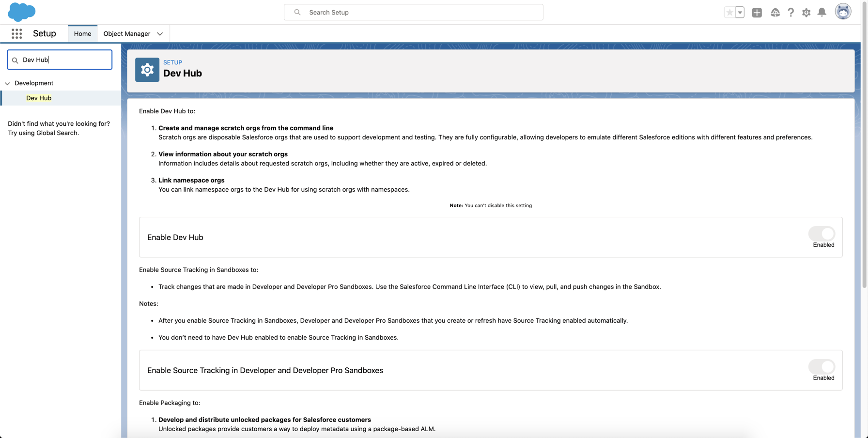Click 'Enable Source Tracking in Sandboxes to:' text
This screenshot has height=438, width=868.
(199, 270)
